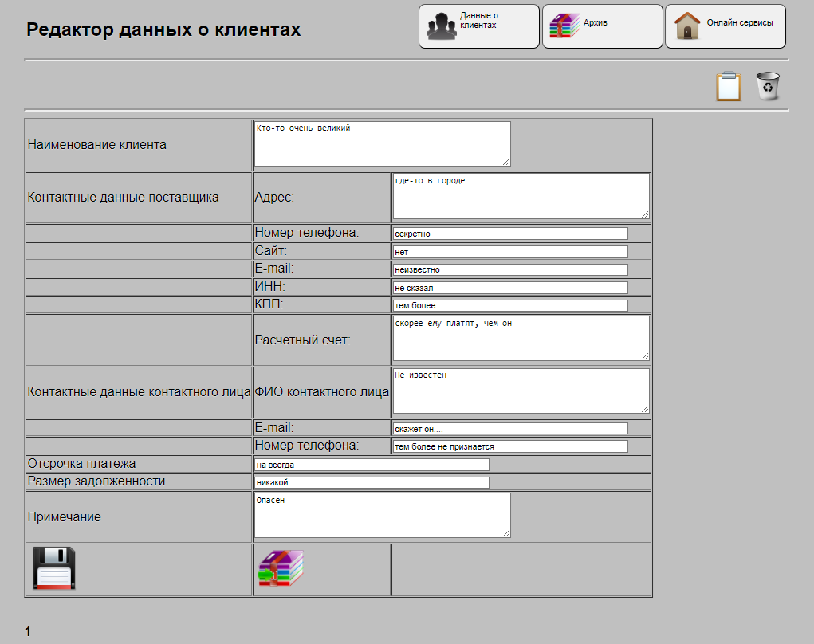Click the Расчетный счет text area
The image size is (814, 644).
tap(520, 338)
